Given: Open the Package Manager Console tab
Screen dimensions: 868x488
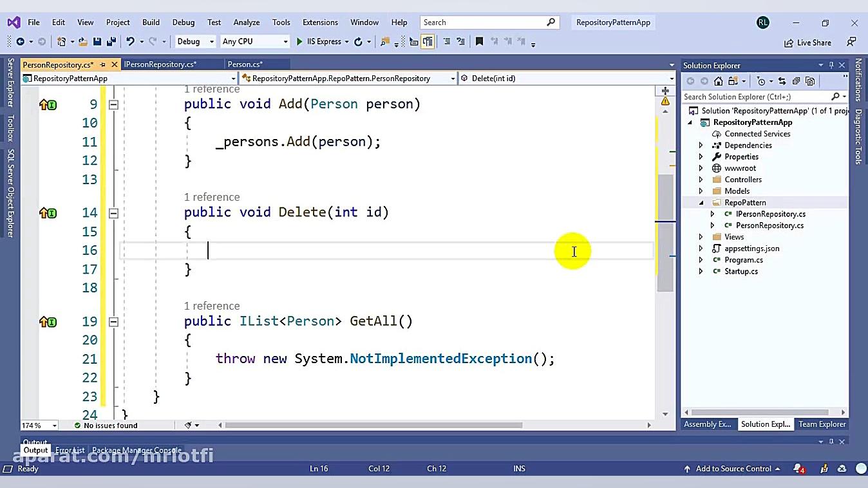Looking at the screenshot, I should 137,450.
